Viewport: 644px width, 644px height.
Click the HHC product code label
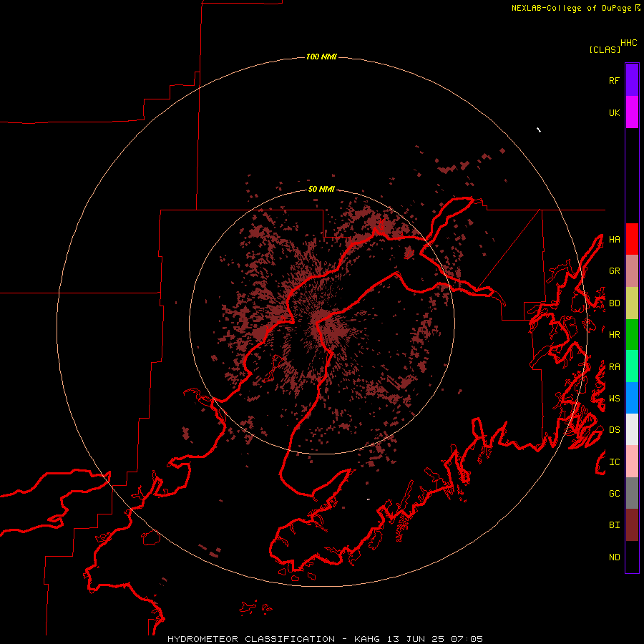pyautogui.click(x=628, y=43)
